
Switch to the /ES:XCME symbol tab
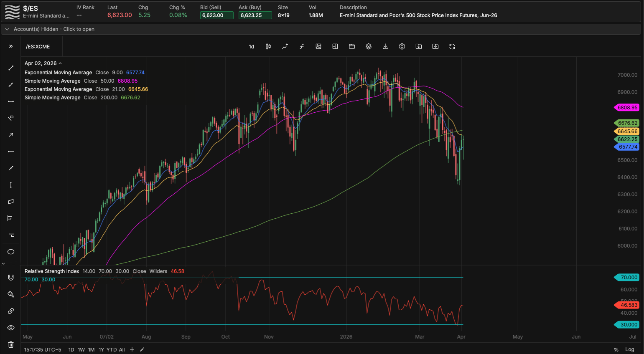[38, 46]
